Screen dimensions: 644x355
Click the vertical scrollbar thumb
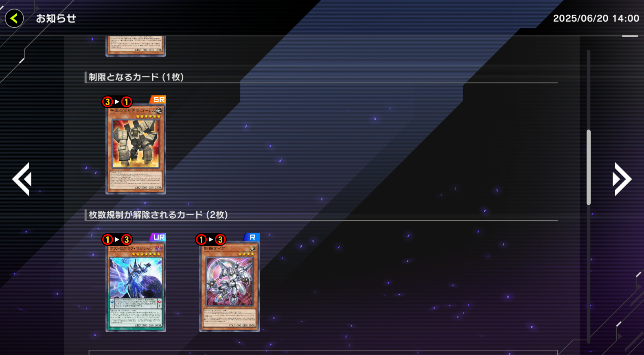589,167
